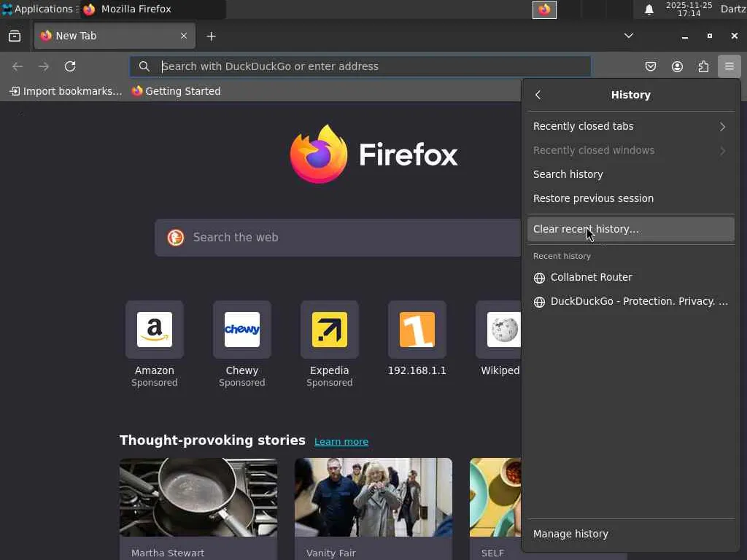Select Search history in History panel

tap(631, 174)
